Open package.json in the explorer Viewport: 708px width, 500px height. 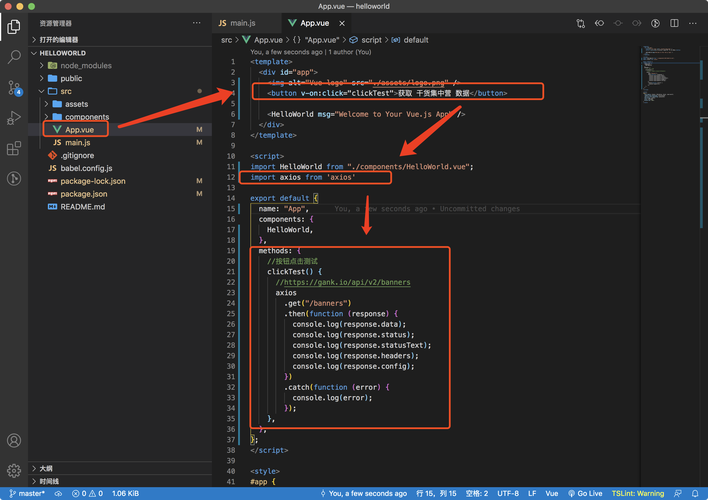pyautogui.click(x=84, y=194)
